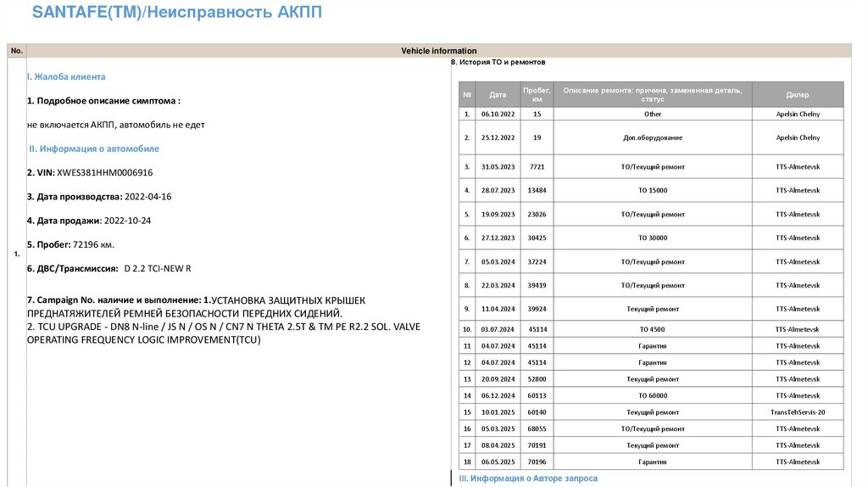The width and height of the screenshot is (868, 487).
Task: Select date cell 22.03.2024
Action: coord(498,286)
